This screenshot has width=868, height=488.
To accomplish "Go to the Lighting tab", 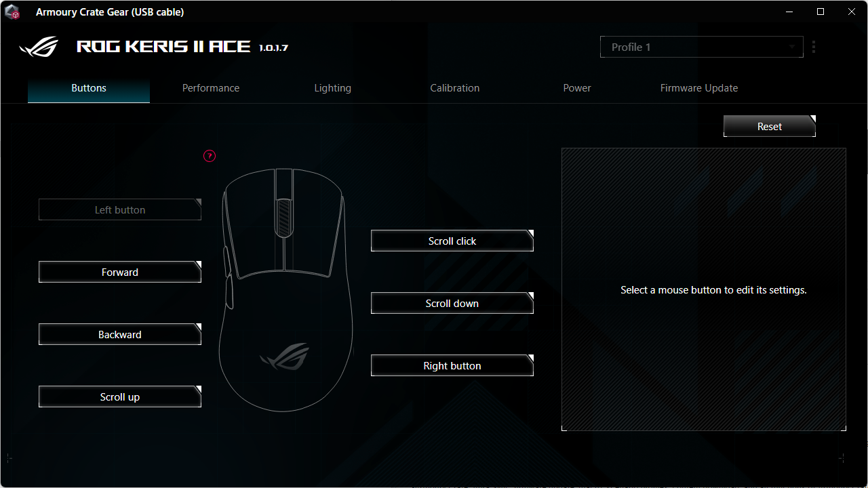I will [x=333, y=88].
